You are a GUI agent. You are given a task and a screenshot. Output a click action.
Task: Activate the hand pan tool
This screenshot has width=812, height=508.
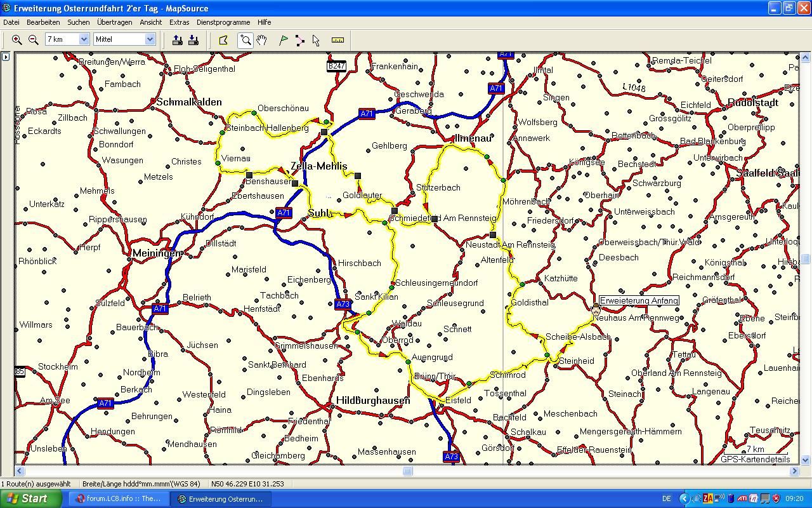262,39
